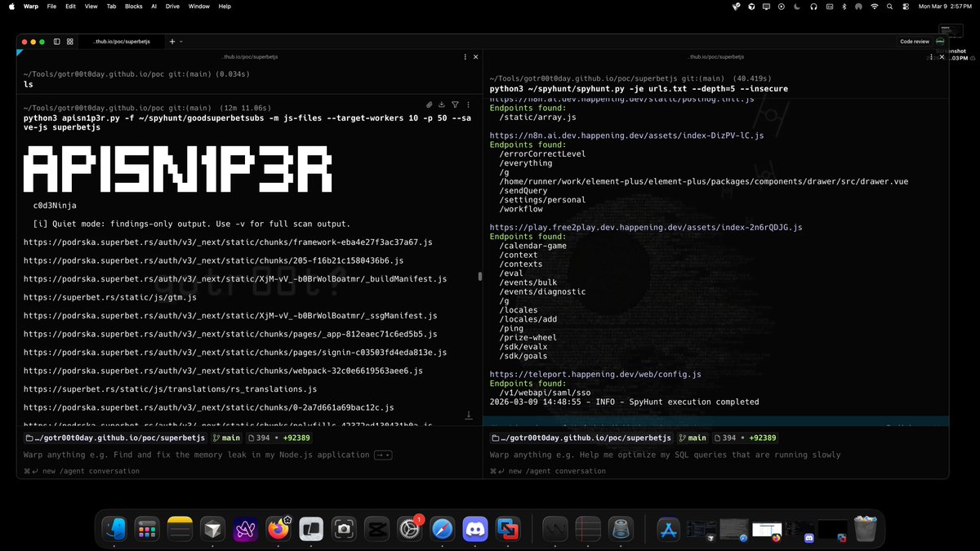Screen dimensions: 980x551
Task: Open the App Store from the Dock
Action: pos(669,529)
